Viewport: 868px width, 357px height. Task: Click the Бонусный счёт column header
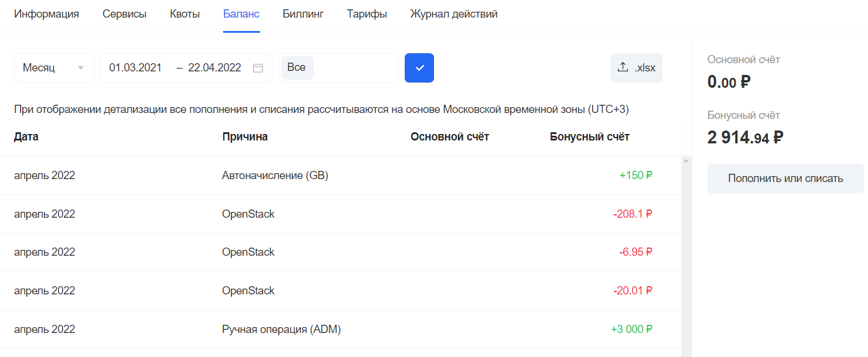(590, 137)
